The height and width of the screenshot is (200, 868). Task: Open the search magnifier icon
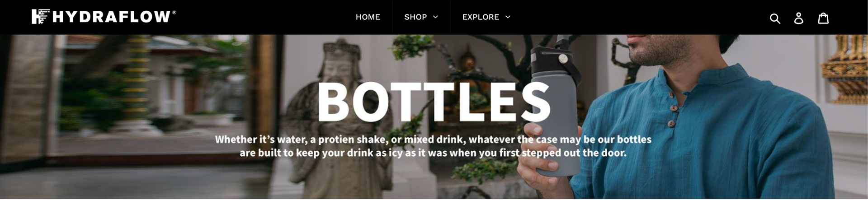tap(775, 18)
